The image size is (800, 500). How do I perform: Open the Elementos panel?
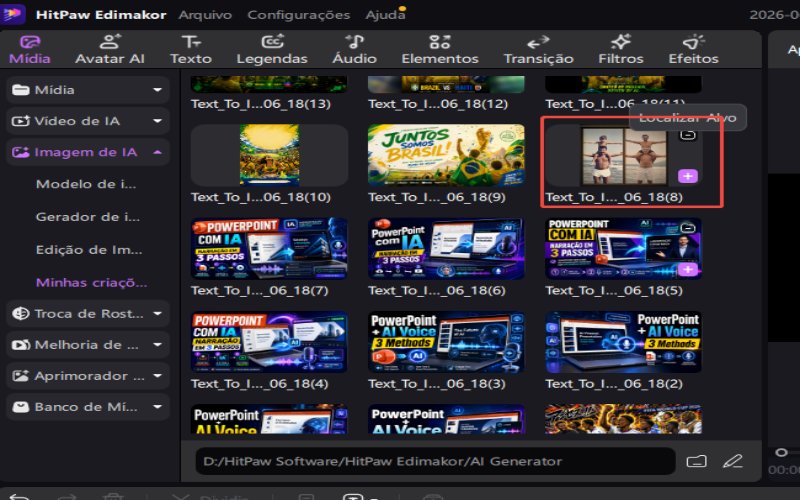[440, 49]
